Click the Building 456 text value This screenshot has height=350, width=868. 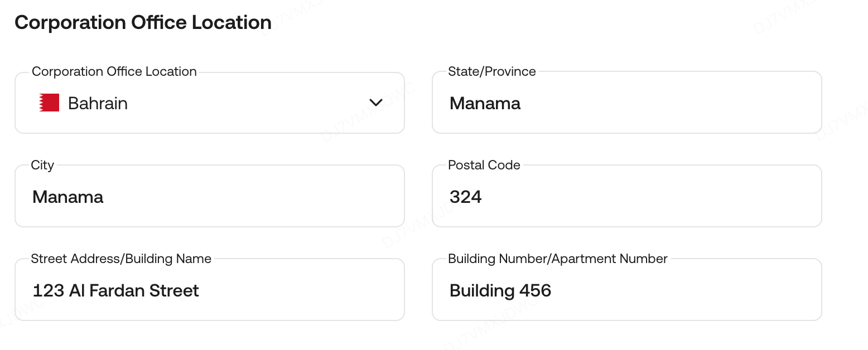[x=500, y=290]
